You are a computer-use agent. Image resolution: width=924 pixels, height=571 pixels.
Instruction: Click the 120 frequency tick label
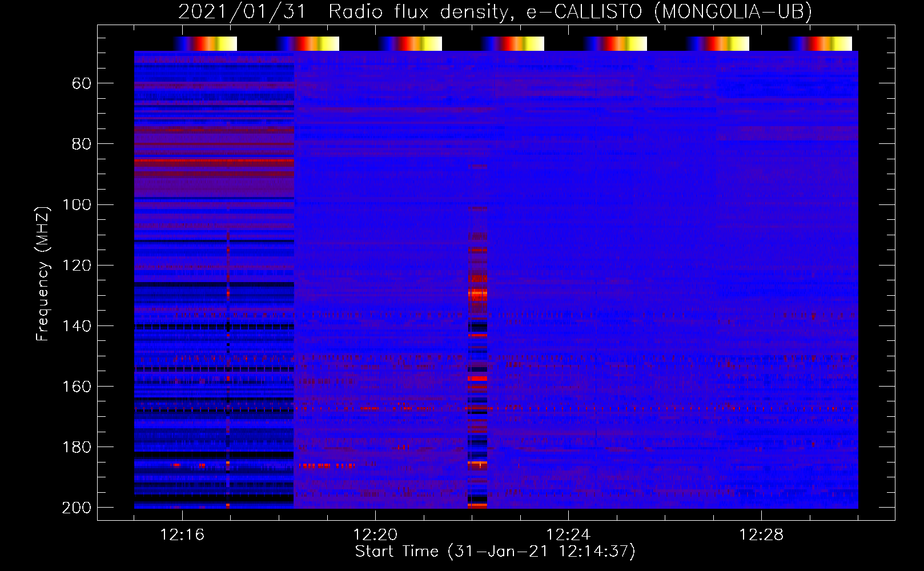77,266
